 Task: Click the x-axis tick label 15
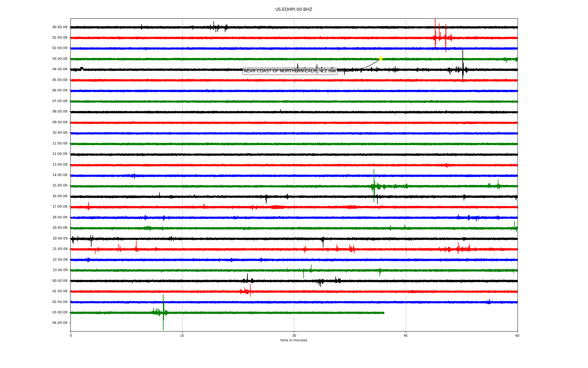coord(182,335)
